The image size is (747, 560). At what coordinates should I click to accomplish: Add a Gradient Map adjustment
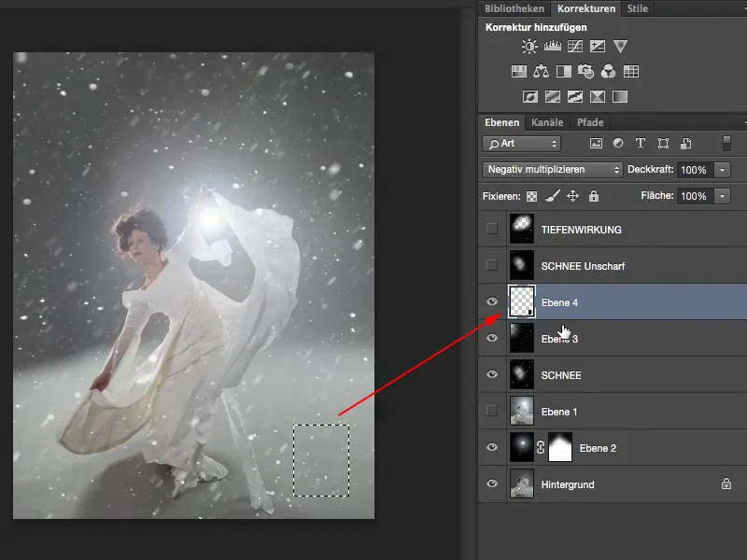click(x=620, y=97)
